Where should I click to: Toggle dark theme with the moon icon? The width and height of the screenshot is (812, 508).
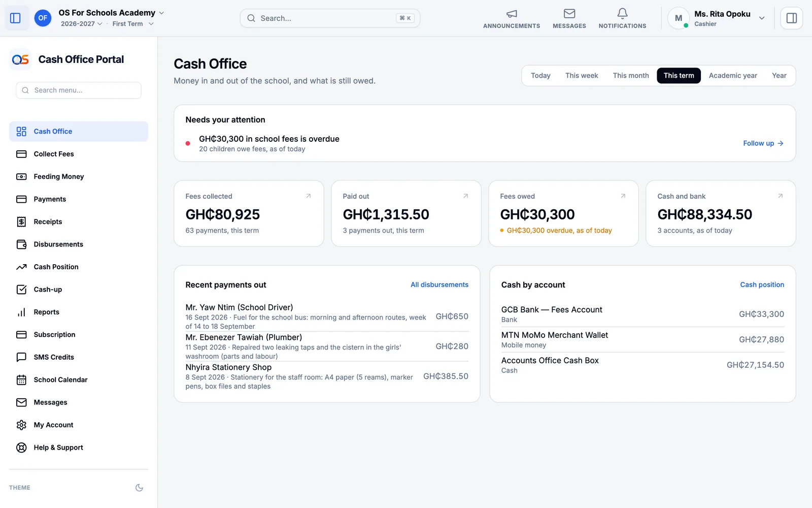pos(139,488)
